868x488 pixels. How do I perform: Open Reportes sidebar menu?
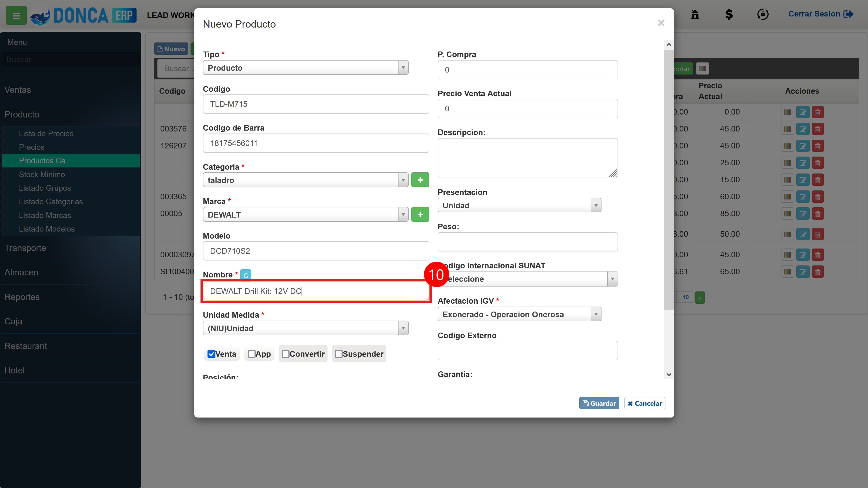[71, 297]
